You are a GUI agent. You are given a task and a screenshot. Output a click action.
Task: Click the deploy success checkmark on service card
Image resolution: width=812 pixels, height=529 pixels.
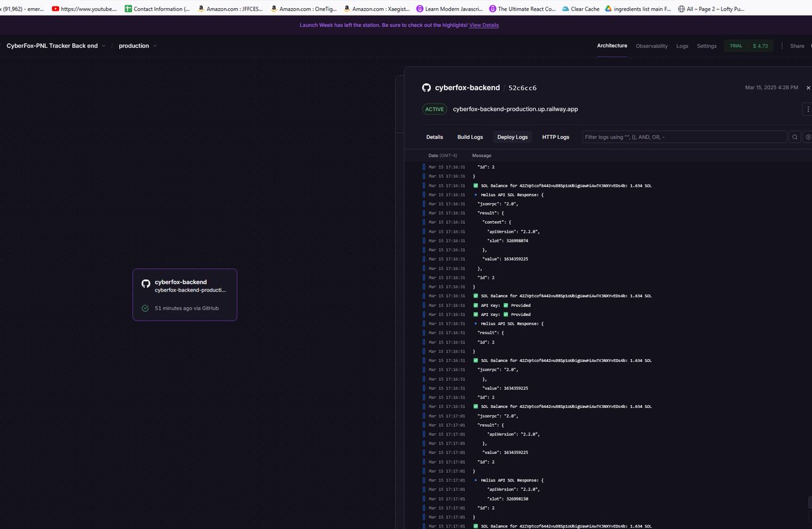click(x=145, y=308)
